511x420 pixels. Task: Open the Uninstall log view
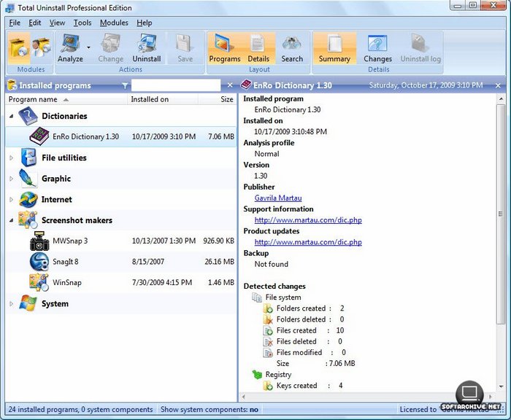pyautogui.click(x=420, y=48)
